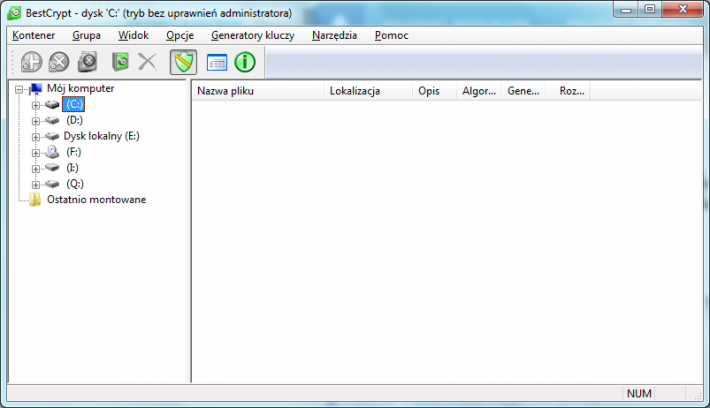
Task: Open the Widok menu
Action: point(134,35)
